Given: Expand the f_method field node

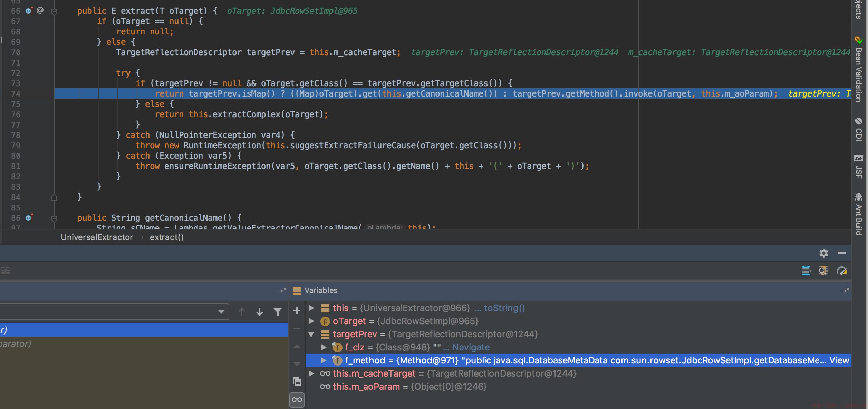Looking at the screenshot, I should click(324, 360).
